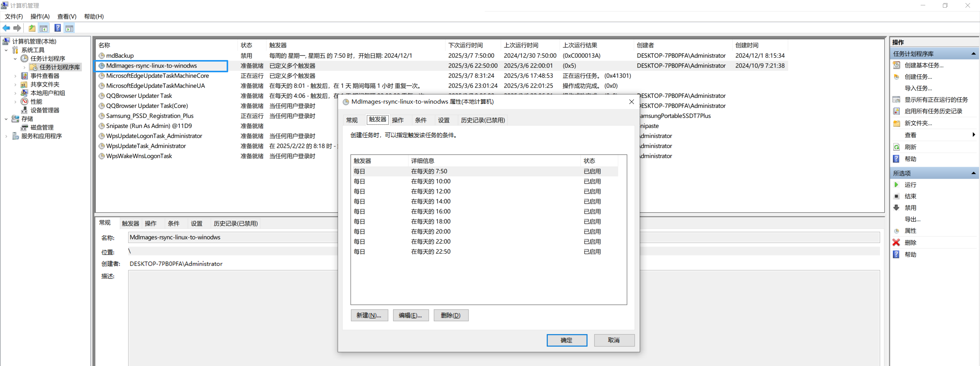Collapse the 存储 tree node

(6, 119)
